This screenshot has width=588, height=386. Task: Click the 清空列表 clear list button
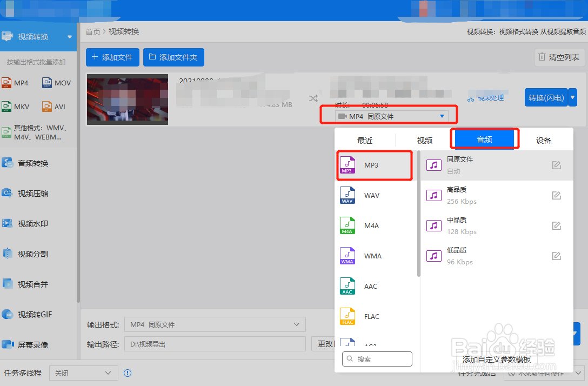[559, 57]
